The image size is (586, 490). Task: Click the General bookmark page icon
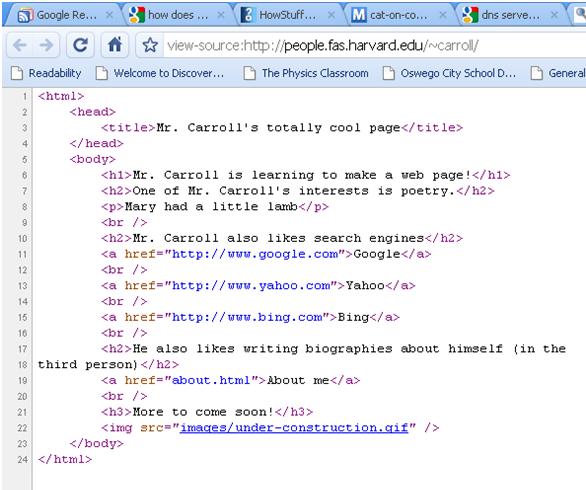pos(536,73)
